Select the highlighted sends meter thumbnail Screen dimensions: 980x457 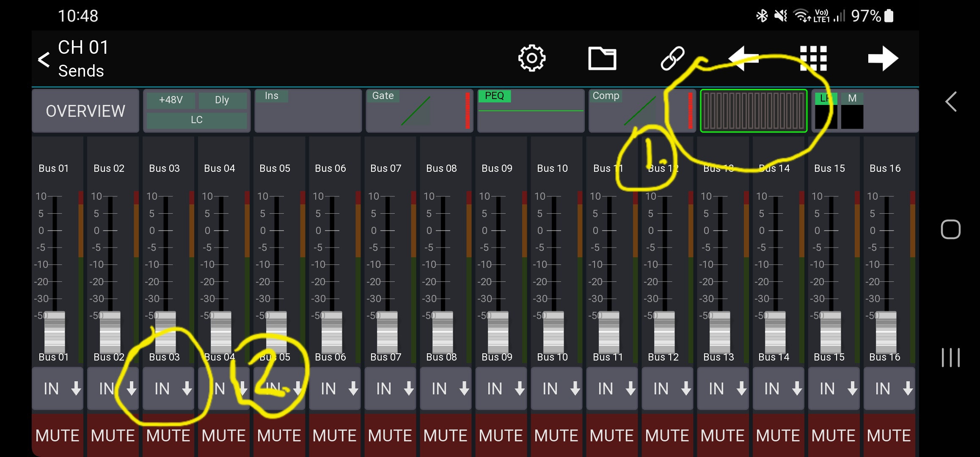coord(754,111)
